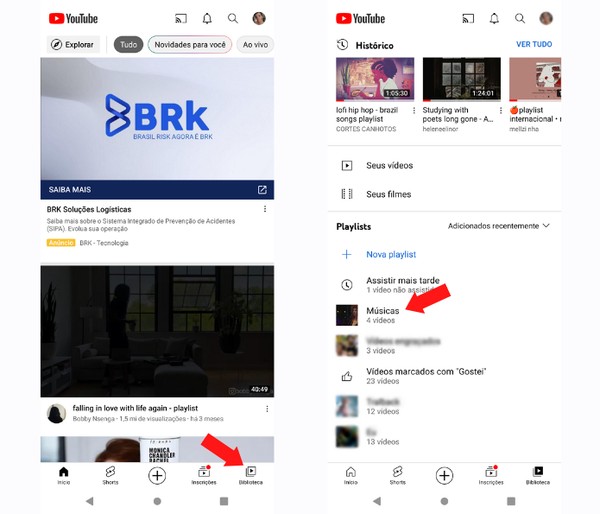The image size is (600, 514).
Task: Tap Android home button on right phone
Action: tap(444, 501)
